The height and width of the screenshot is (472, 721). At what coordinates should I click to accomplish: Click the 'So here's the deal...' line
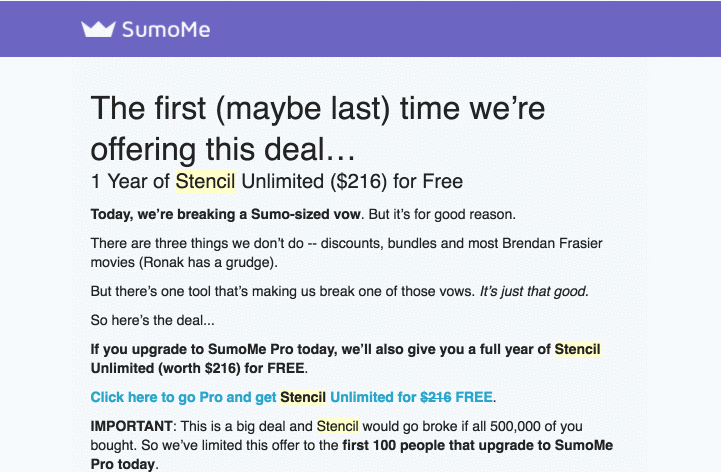tap(152, 320)
